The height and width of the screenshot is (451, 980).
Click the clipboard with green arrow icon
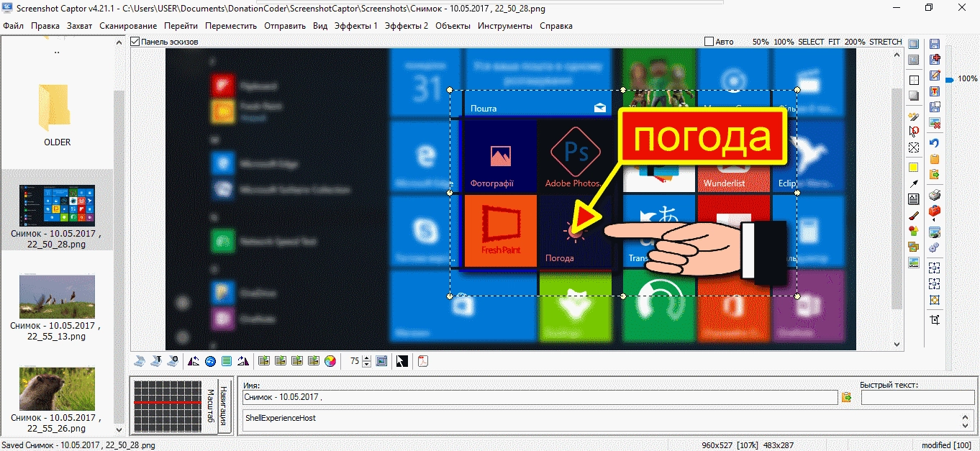pos(935,175)
